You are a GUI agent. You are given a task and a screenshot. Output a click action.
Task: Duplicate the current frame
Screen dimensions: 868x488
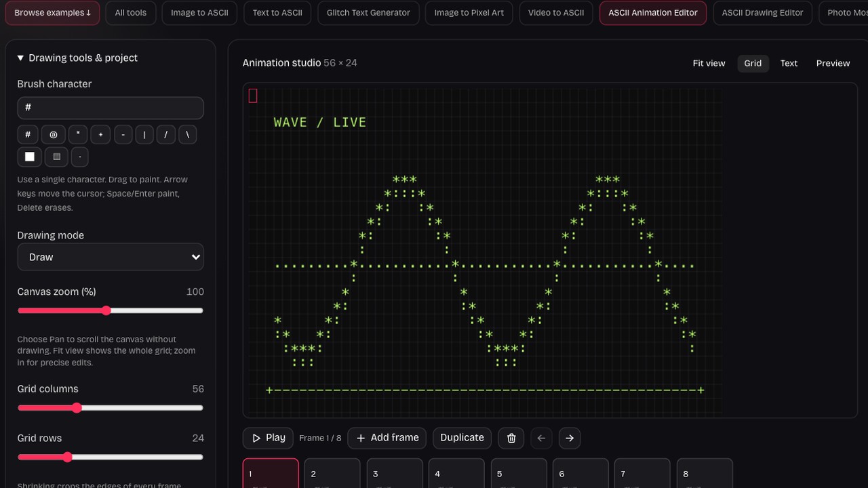tap(462, 438)
